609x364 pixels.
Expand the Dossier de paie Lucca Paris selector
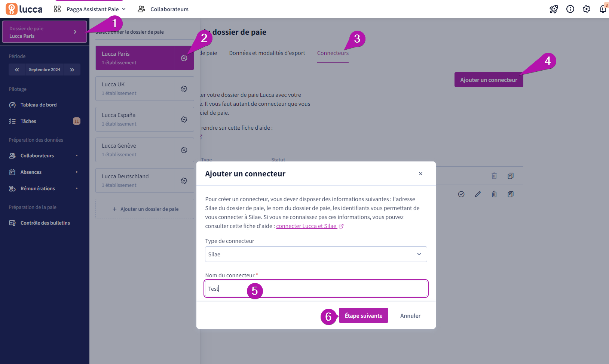pos(45,32)
